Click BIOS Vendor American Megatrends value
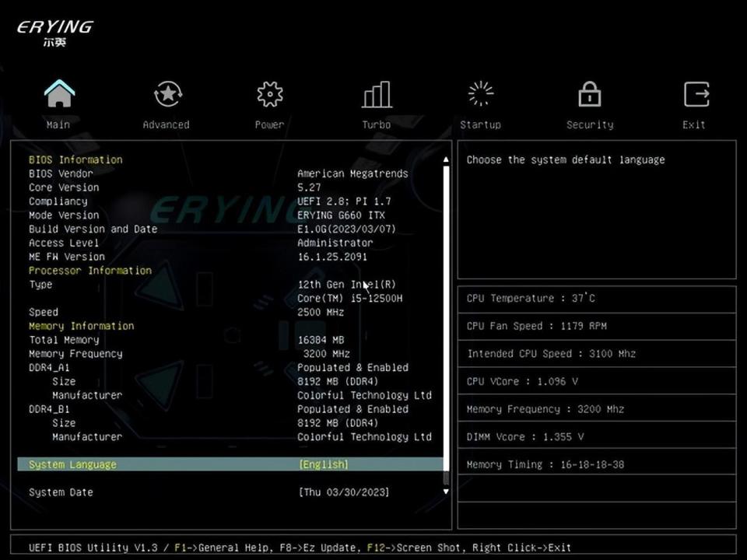The height and width of the screenshot is (560, 747). pos(352,173)
